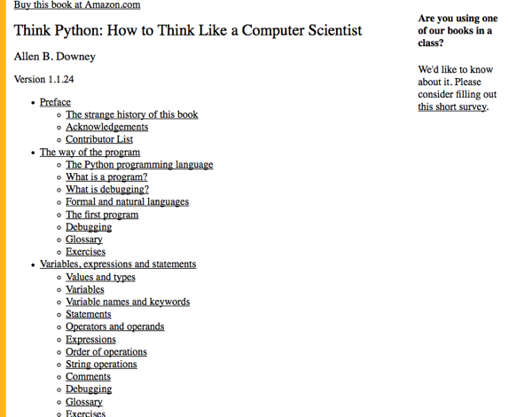Go to Values and types section
Viewport: 532px width, 417px height.
(x=100, y=277)
